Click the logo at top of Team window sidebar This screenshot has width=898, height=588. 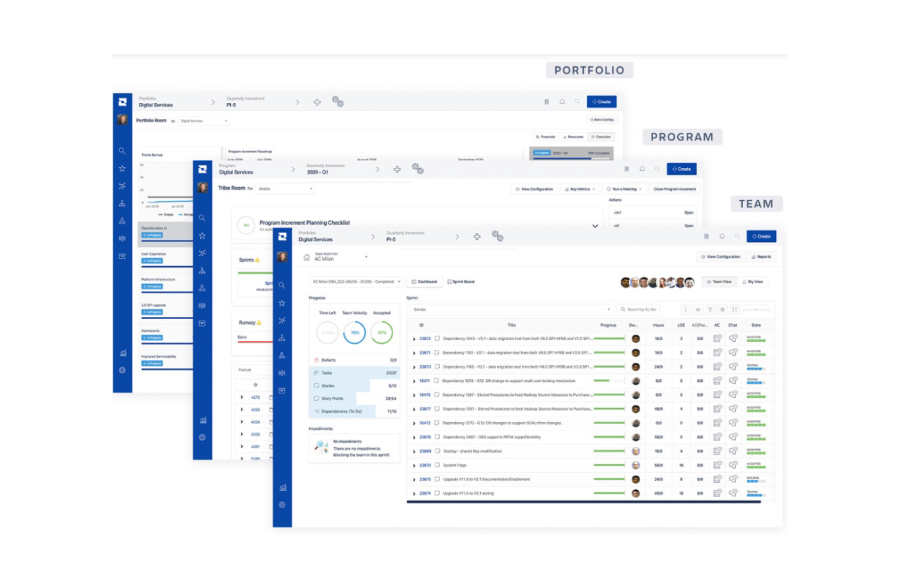click(282, 236)
